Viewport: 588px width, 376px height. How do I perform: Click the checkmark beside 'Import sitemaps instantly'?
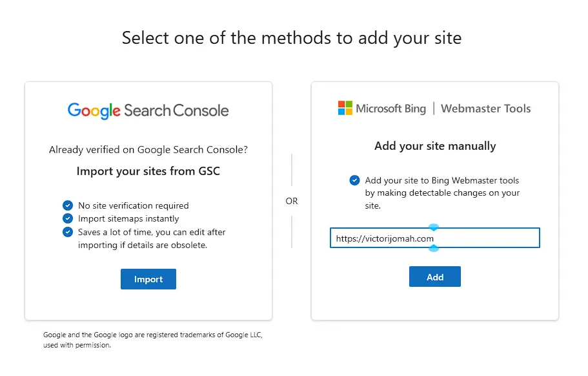(68, 218)
